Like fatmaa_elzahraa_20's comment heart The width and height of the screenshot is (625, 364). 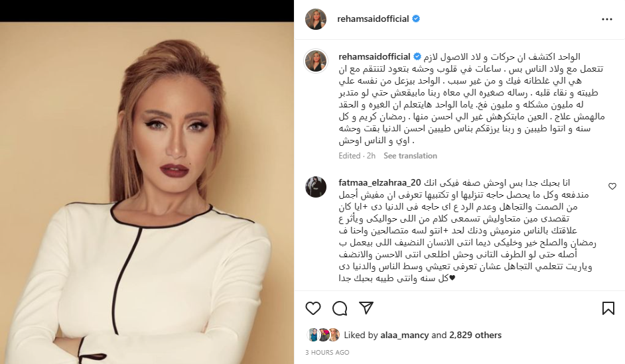pyautogui.click(x=612, y=186)
